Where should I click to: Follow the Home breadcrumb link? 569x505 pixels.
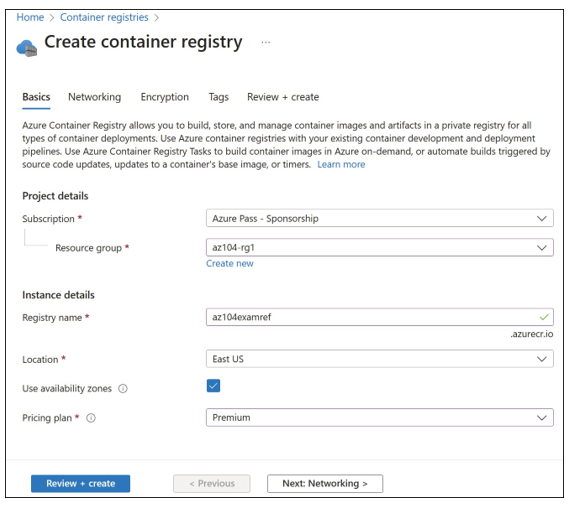(30, 17)
